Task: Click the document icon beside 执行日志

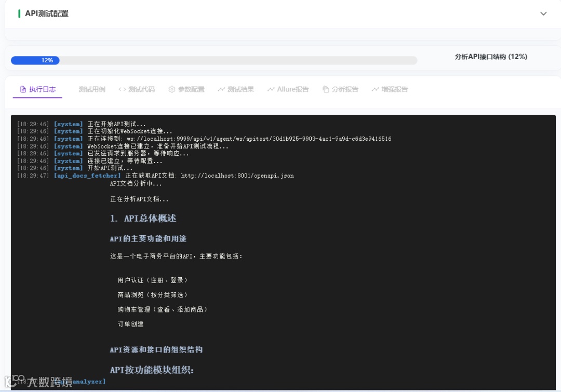Action: [23, 89]
